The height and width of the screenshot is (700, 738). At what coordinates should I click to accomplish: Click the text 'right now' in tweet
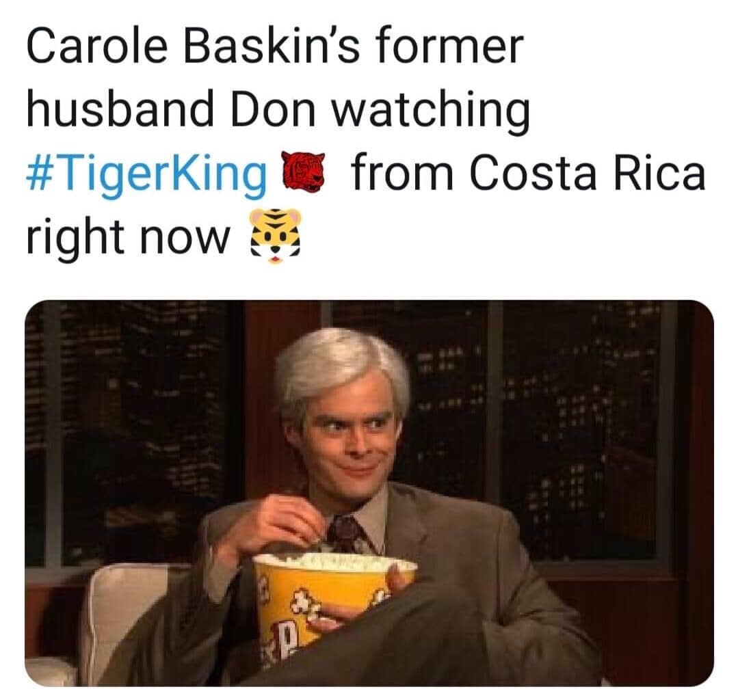pos(128,235)
